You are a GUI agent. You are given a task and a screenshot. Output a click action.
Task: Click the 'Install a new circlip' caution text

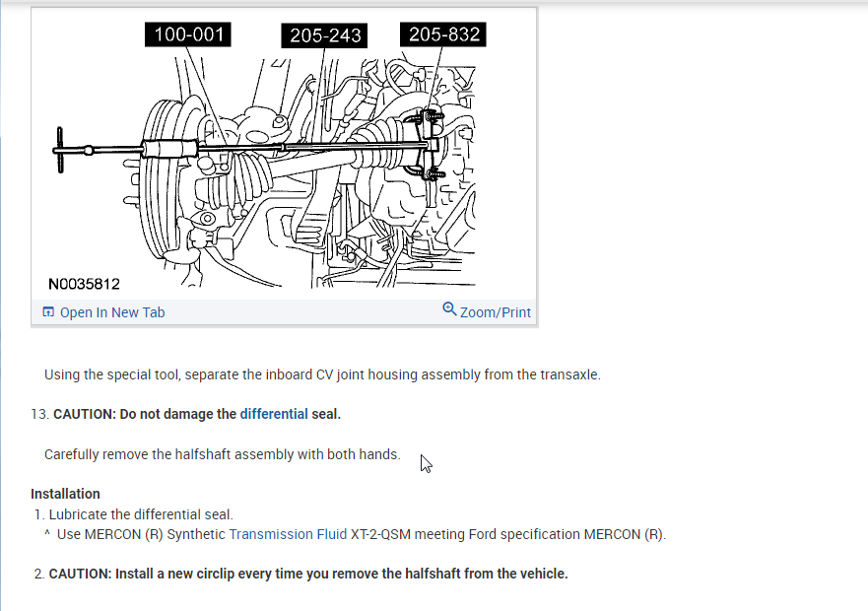[308, 574]
